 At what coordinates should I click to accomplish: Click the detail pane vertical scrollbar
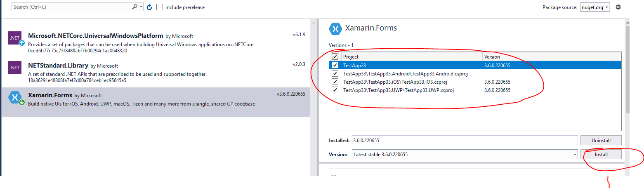628,70
